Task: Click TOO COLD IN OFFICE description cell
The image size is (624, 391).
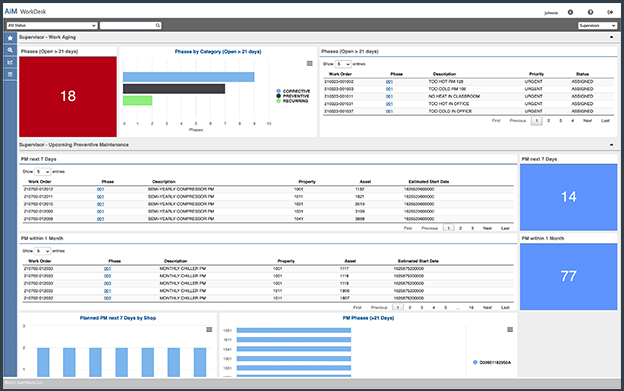Action: pyautogui.click(x=450, y=111)
